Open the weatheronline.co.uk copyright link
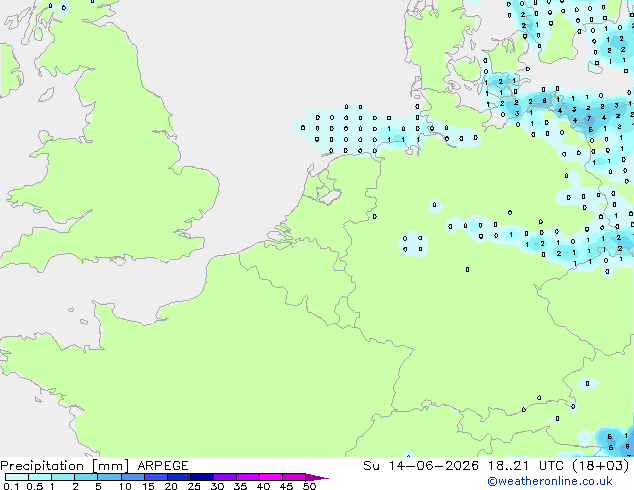 coord(550,481)
